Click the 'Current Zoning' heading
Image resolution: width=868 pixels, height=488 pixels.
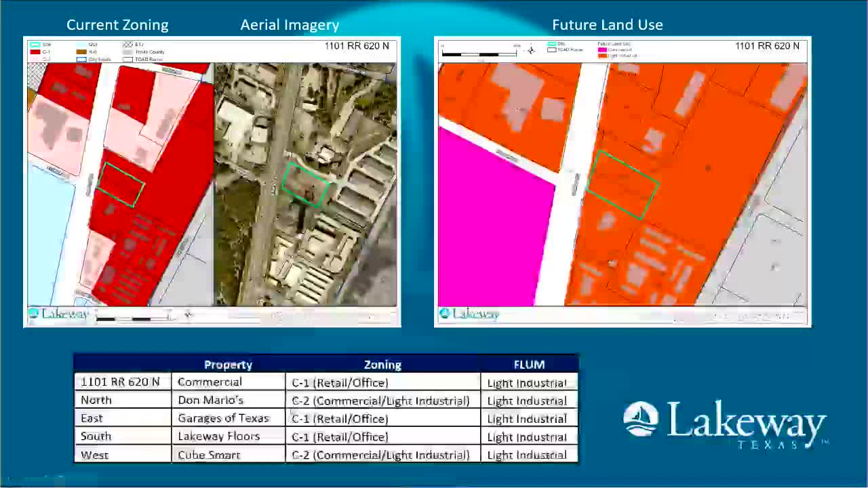tap(117, 25)
